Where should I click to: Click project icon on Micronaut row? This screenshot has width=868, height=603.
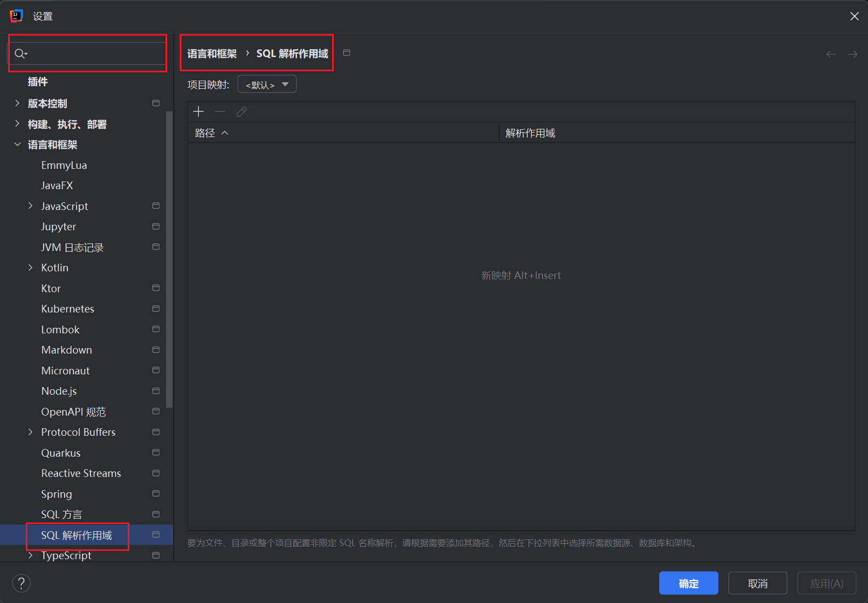coord(156,370)
